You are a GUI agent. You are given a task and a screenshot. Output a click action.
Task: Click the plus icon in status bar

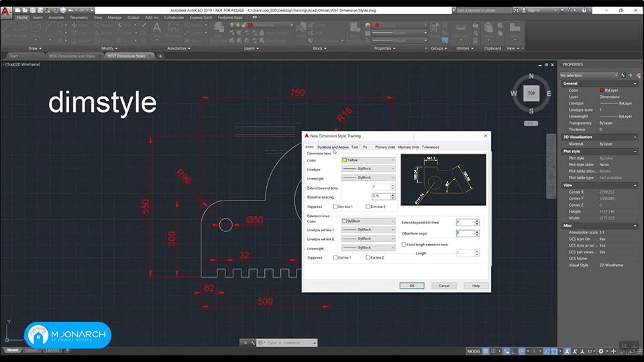pyautogui.click(x=614, y=351)
